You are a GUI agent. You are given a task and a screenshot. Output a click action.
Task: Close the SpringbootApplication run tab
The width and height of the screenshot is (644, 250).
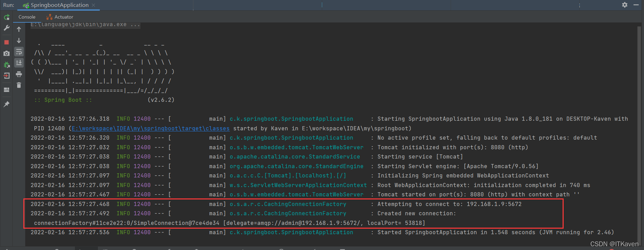[93, 5]
